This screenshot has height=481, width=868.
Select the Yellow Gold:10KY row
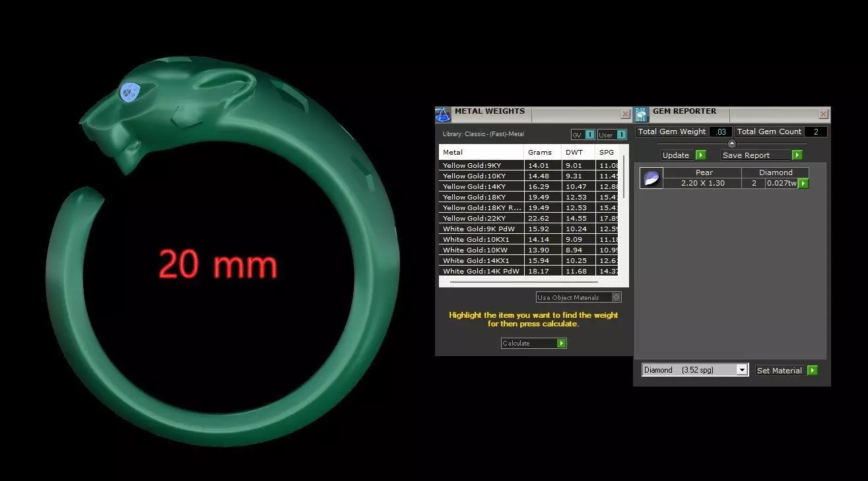click(529, 176)
